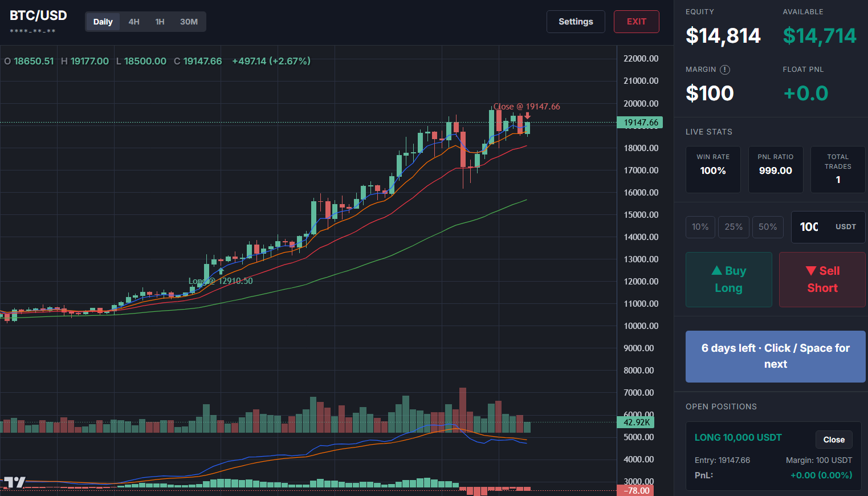The height and width of the screenshot is (496, 868).
Task: Click the $100 margin value
Action: point(710,93)
